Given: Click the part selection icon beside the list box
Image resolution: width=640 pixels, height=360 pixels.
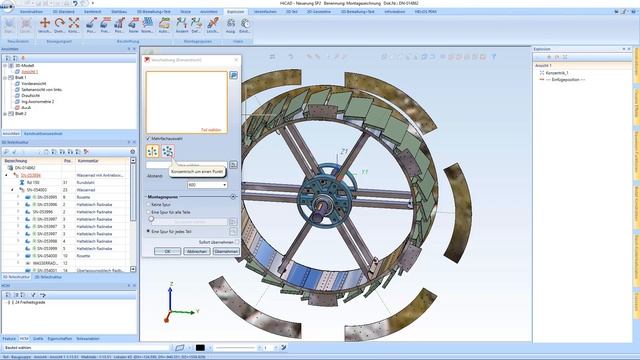Looking at the screenshot, I should (x=233, y=75).
